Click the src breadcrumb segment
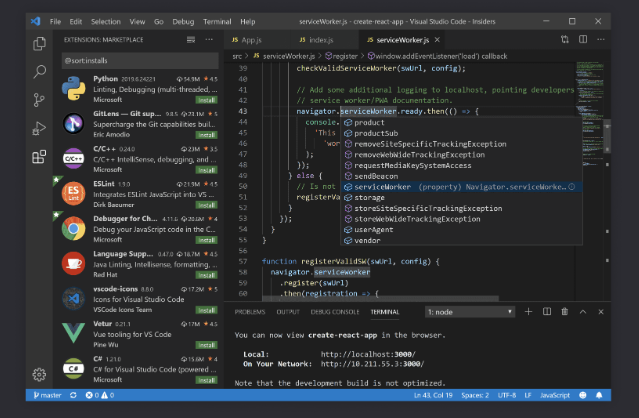Screen dimensions: 639x418 coord(237,56)
